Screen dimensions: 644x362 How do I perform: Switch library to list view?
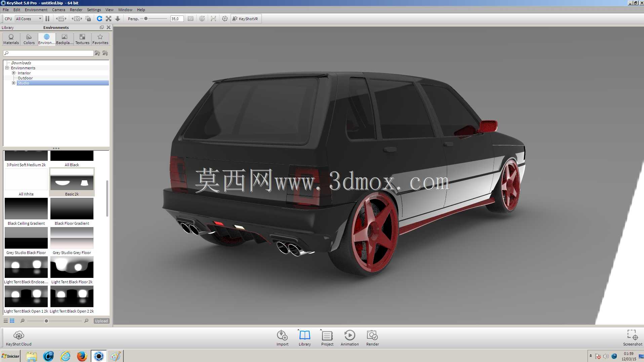(6, 321)
